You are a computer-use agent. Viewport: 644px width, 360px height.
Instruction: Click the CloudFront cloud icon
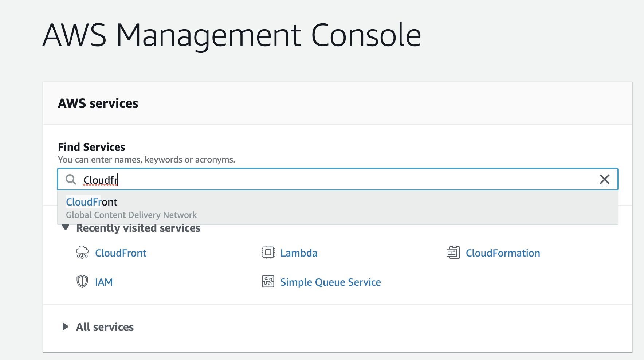point(82,252)
